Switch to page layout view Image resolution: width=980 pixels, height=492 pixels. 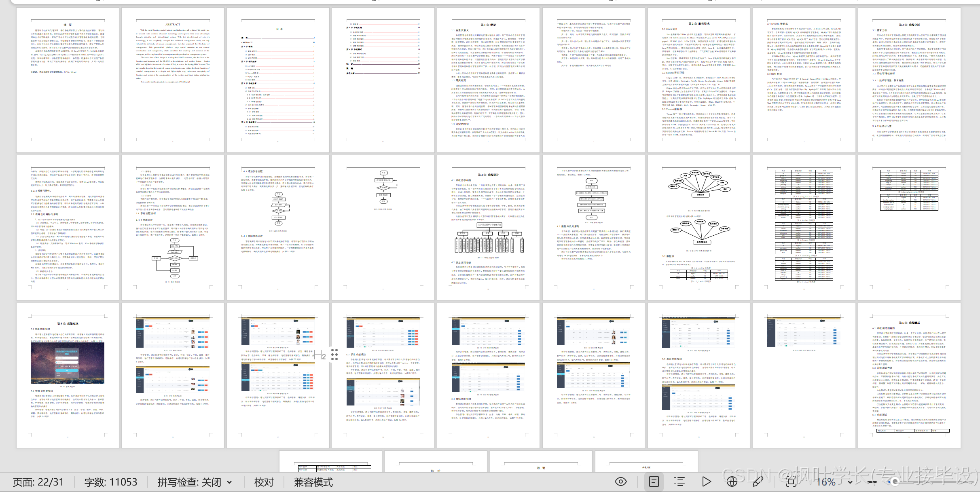click(654, 481)
